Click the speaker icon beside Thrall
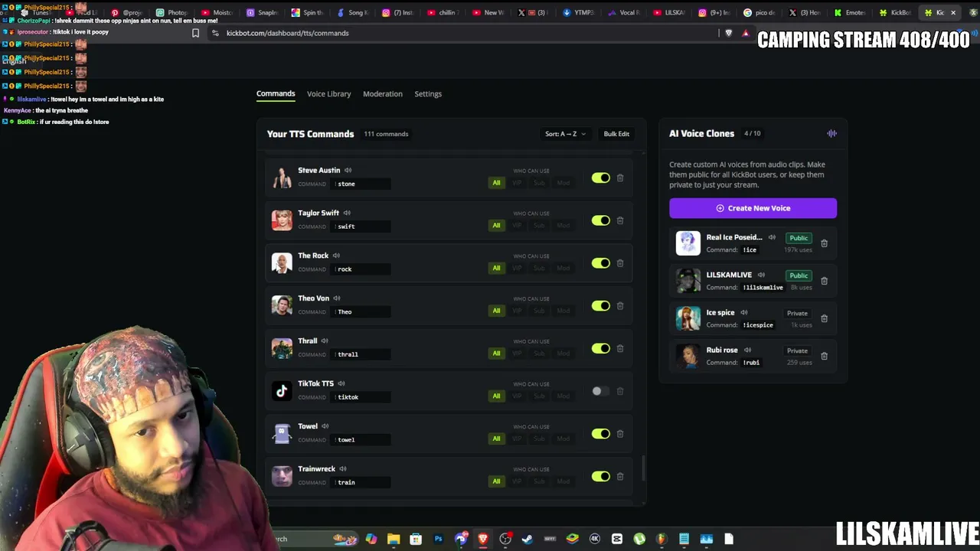Image resolution: width=980 pixels, height=551 pixels. coord(325,341)
